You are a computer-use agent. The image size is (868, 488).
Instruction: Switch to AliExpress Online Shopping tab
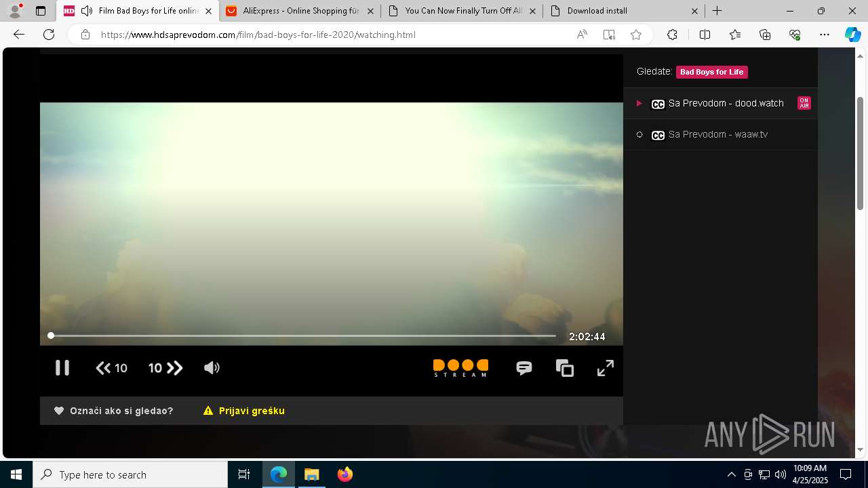pos(300,11)
